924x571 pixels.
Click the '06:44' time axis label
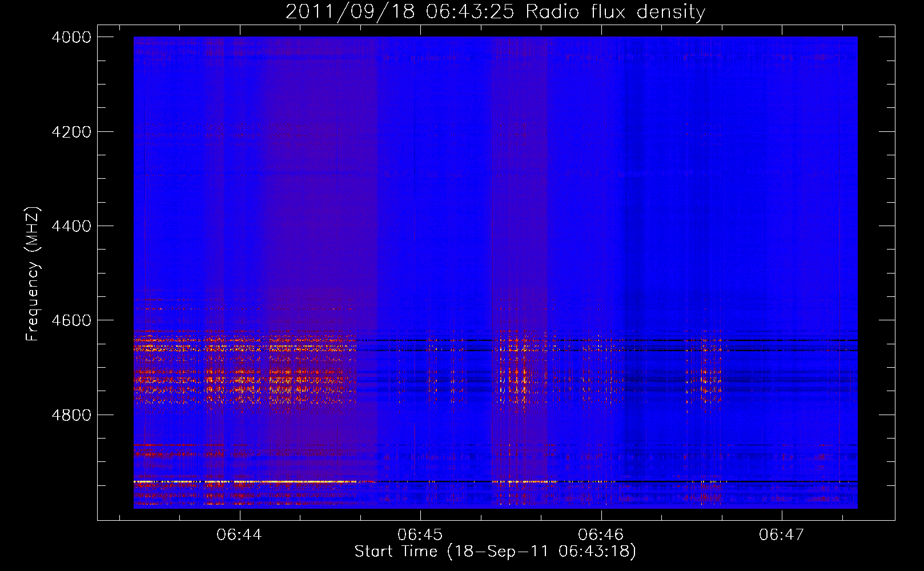[x=239, y=534]
